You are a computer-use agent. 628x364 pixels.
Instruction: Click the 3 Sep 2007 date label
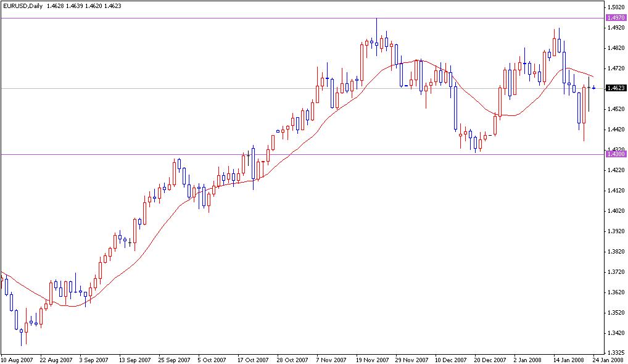[94, 360]
